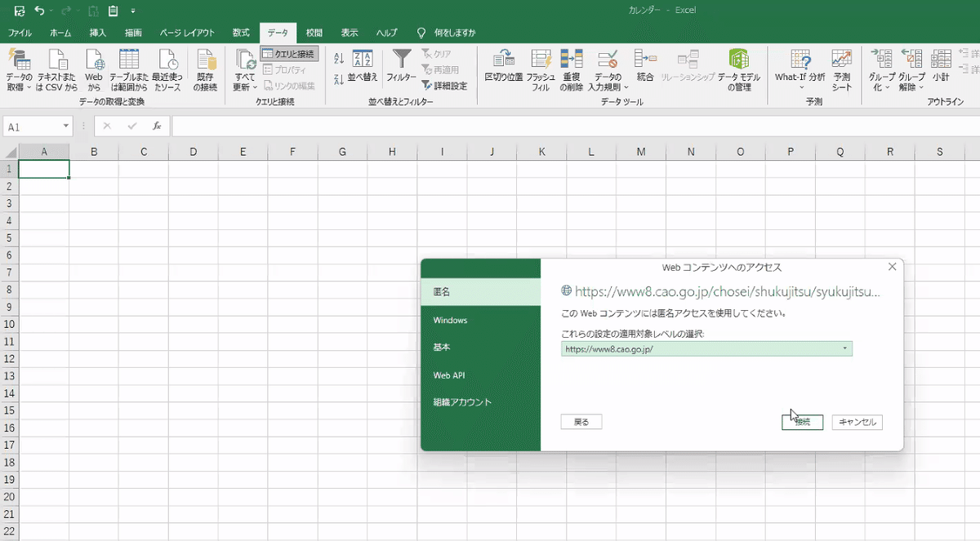Viewport: 980px width, 541px height.
Task: Open the https://www8.cao.go.jp/ level dropdown
Action: (706, 349)
